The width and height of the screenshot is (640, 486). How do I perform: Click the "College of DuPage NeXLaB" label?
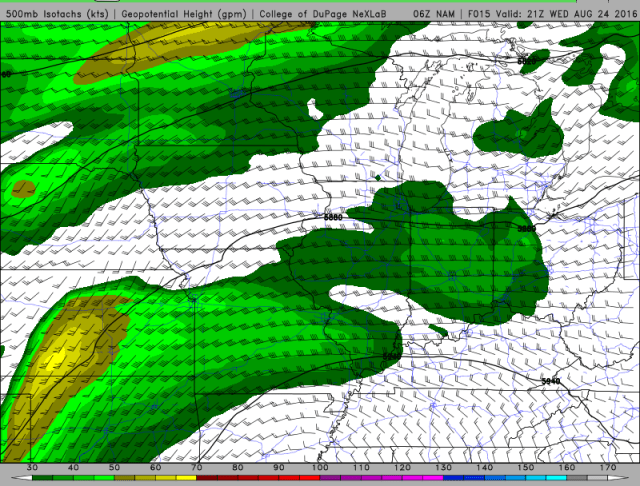point(323,14)
